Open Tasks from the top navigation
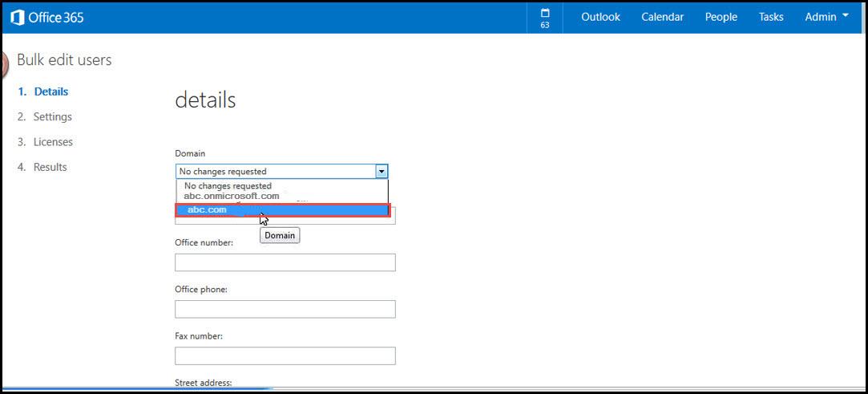This screenshot has width=868, height=394. tap(770, 17)
